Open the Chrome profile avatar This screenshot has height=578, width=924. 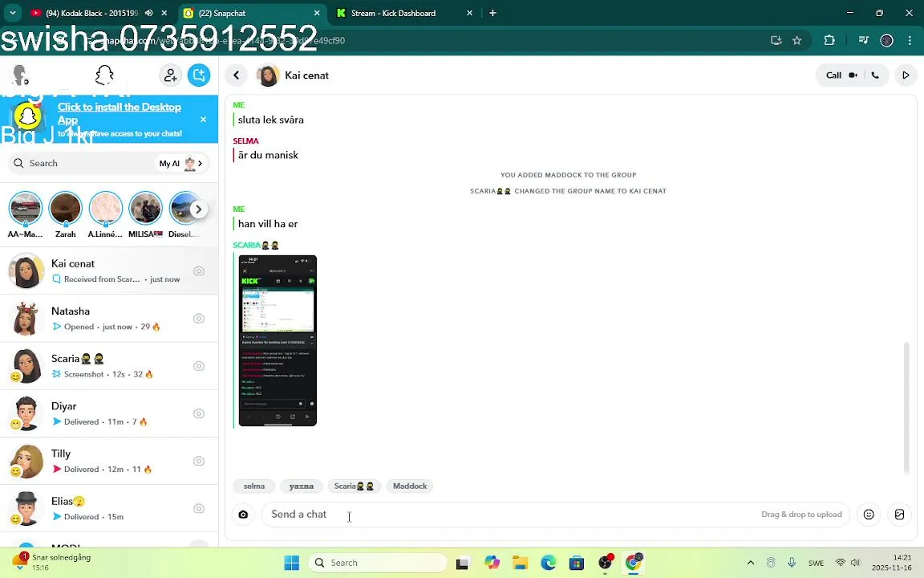pyautogui.click(x=886, y=41)
